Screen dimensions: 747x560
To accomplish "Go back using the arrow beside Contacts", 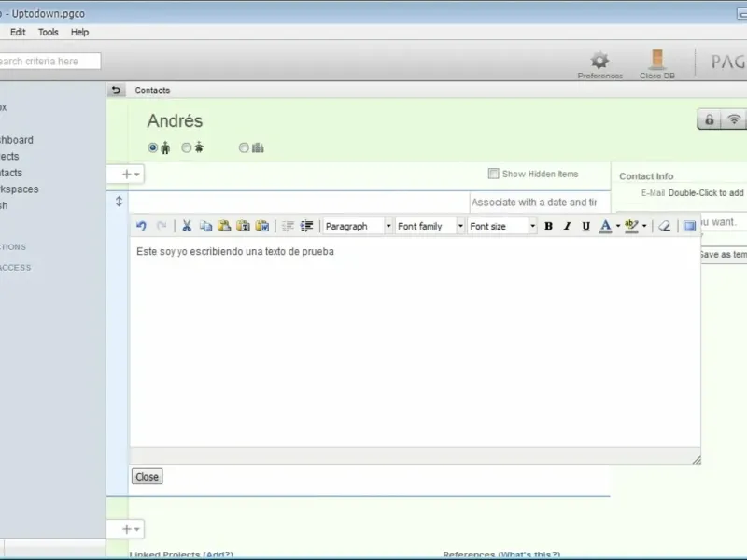I will 116,90.
